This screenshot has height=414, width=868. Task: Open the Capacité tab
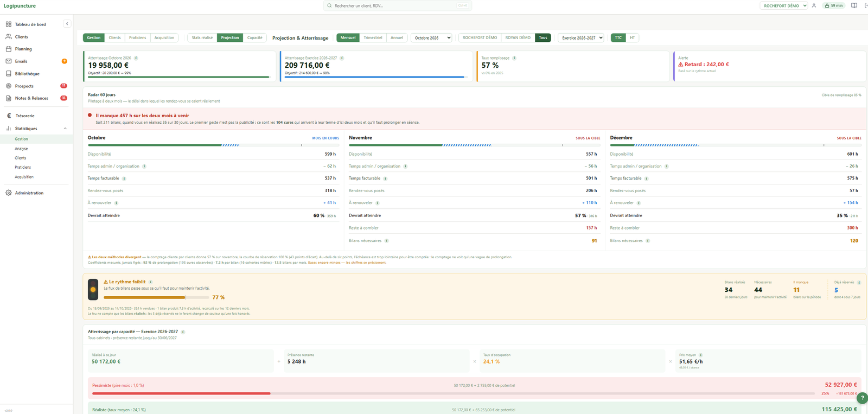point(255,37)
